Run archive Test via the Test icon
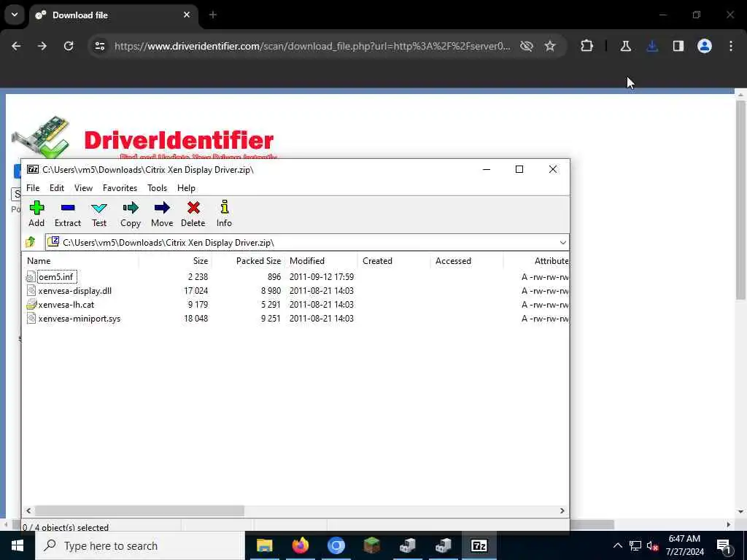Viewport: 747px width, 560px height. 99,208
